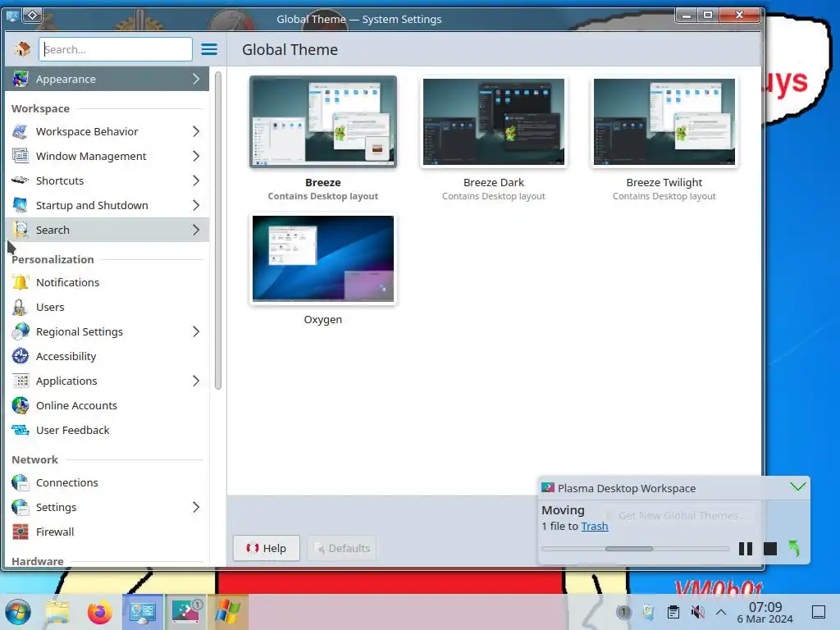Open the clipboard tray icon

(x=673, y=612)
